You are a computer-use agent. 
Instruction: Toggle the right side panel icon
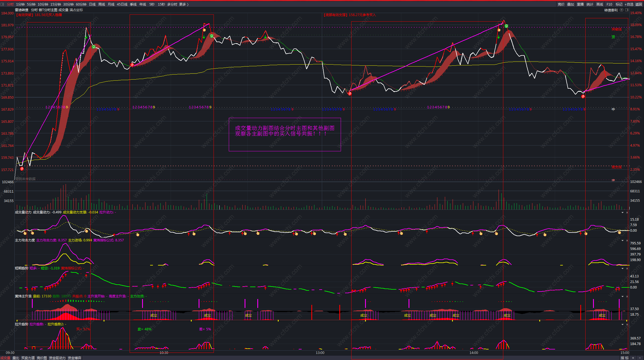click(x=627, y=10)
